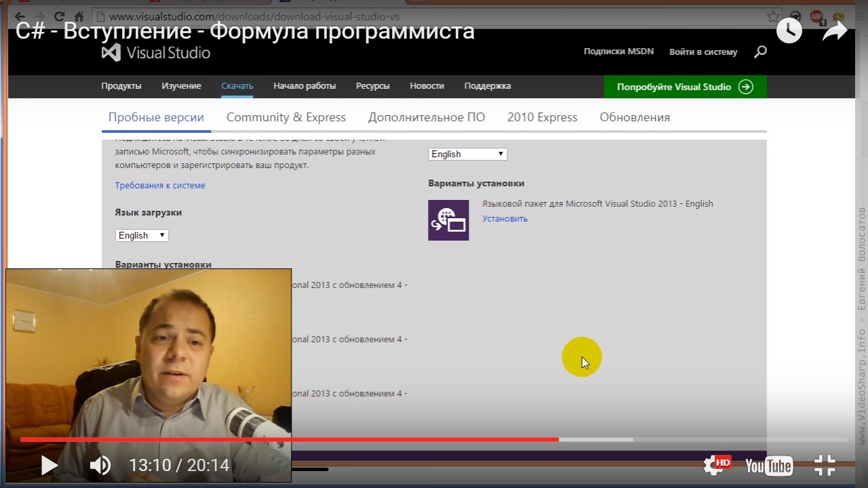868x488 pixels.
Task: Click the 13:10 / 20:14 time display
Action: (179, 466)
